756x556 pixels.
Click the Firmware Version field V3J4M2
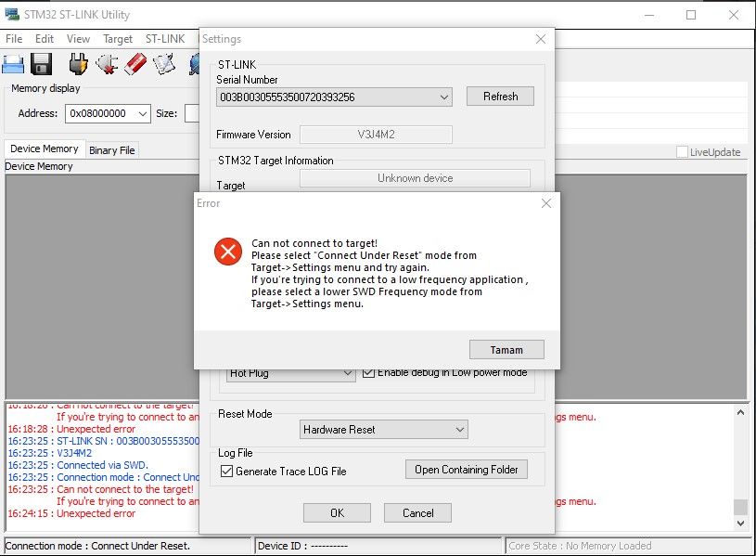point(376,135)
